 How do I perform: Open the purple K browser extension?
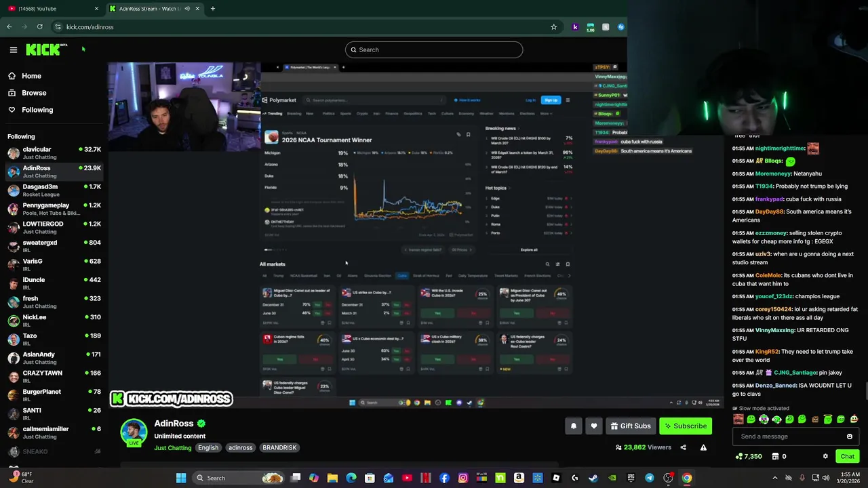coord(575,27)
